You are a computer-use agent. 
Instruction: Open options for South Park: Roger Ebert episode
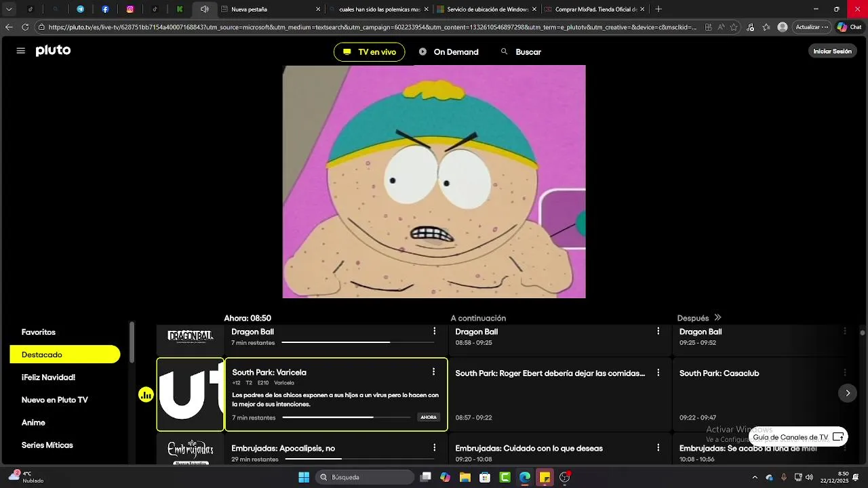click(x=658, y=373)
